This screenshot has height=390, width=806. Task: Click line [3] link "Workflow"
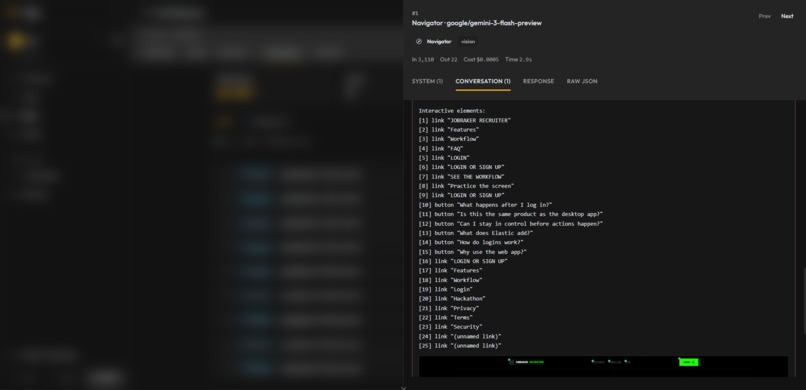coord(449,139)
